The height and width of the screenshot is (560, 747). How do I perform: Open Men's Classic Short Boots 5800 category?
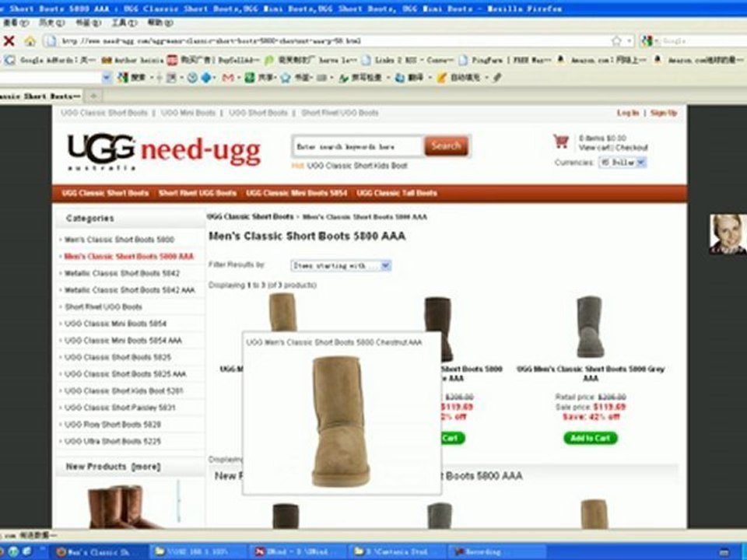pyautogui.click(x=119, y=240)
